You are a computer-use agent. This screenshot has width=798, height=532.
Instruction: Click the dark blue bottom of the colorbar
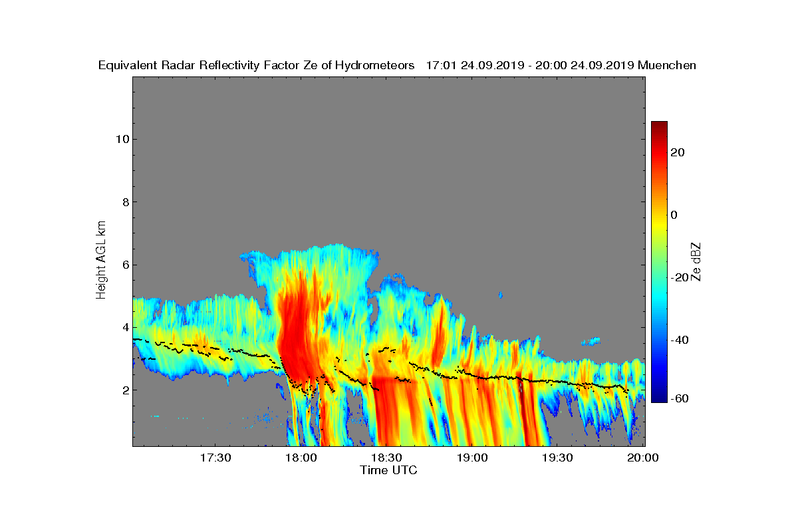pos(659,398)
